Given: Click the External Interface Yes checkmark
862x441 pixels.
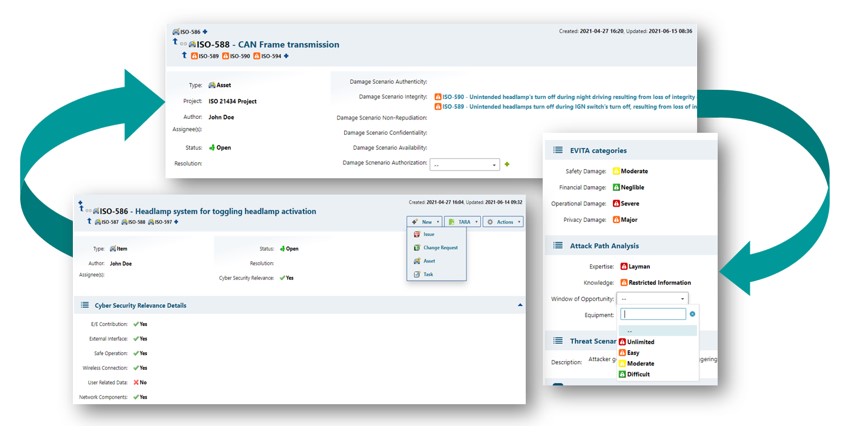Looking at the screenshot, I should (x=136, y=339).
